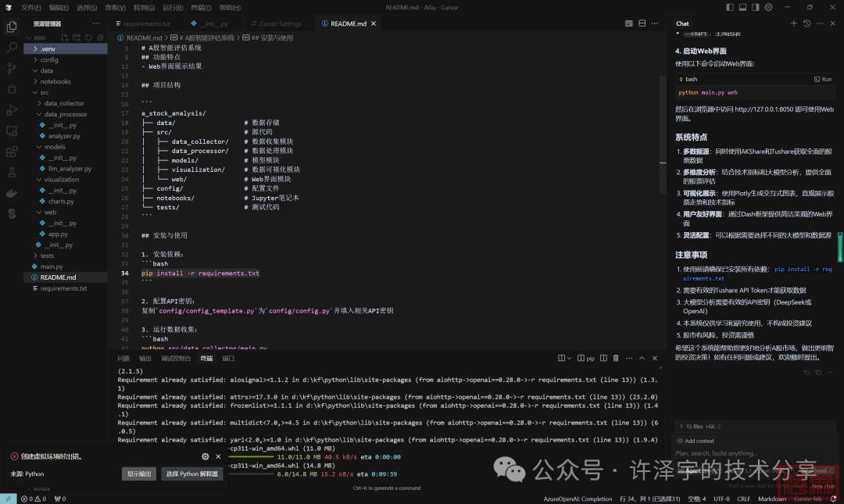This screenshot has height=504, width=844.
Task: Collapse all folders in explorer
Action: pyautogui.click(x=100, y=38)
